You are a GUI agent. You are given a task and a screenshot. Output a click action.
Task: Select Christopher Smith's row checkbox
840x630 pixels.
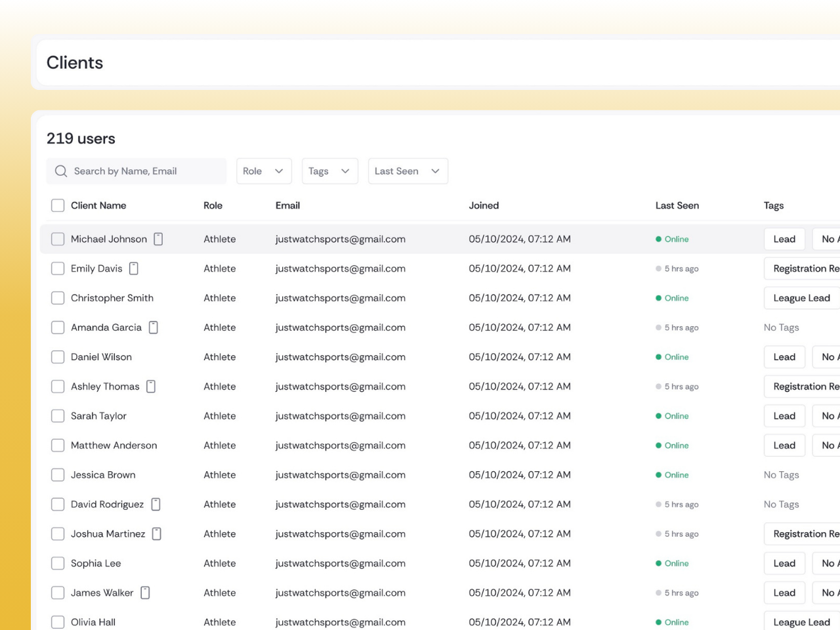[x=58, y=298]
